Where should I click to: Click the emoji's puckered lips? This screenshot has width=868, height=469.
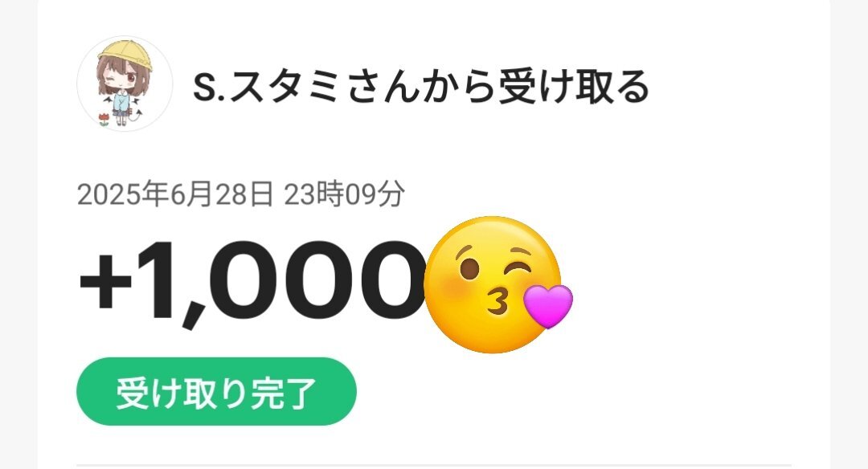(498, 302)
